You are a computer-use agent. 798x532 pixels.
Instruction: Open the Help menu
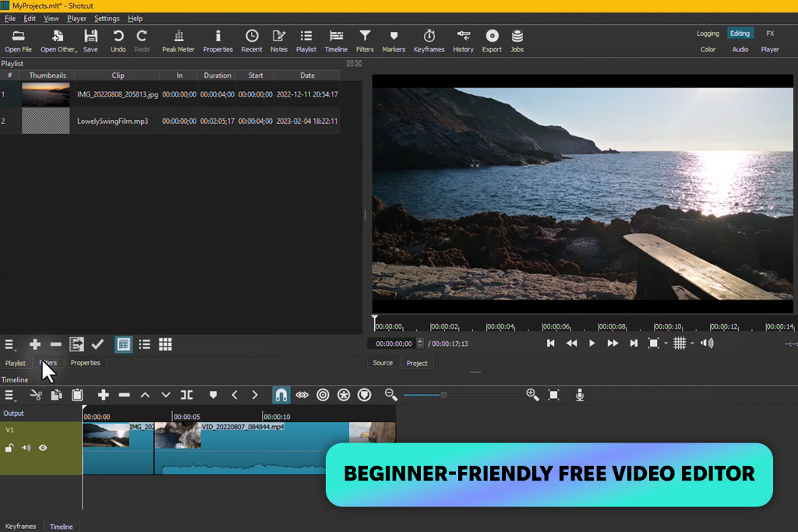click(x=135, y=19)
